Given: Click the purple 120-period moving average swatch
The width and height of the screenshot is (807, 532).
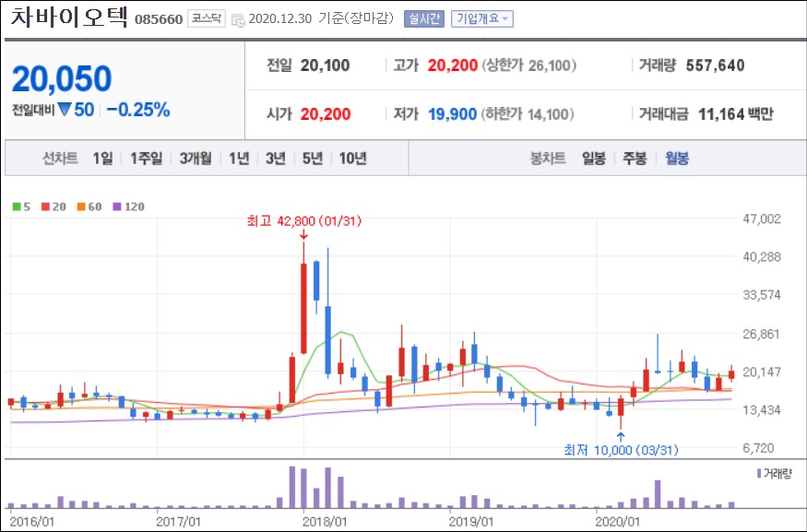Looking at the screenshot, I should pyautogui.click(x=117, y=207).
